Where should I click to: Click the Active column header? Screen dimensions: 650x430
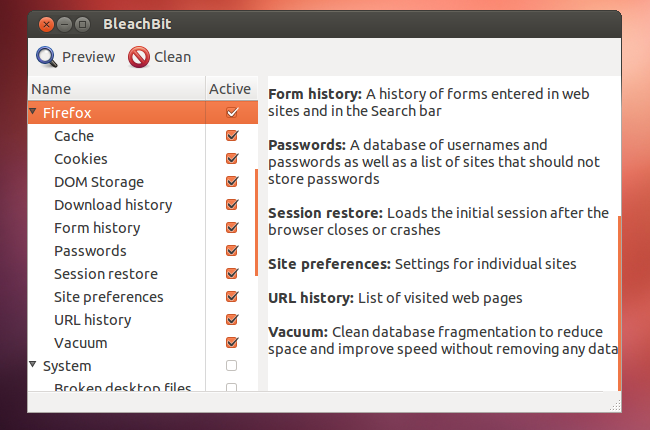click(x=231, y=89)
